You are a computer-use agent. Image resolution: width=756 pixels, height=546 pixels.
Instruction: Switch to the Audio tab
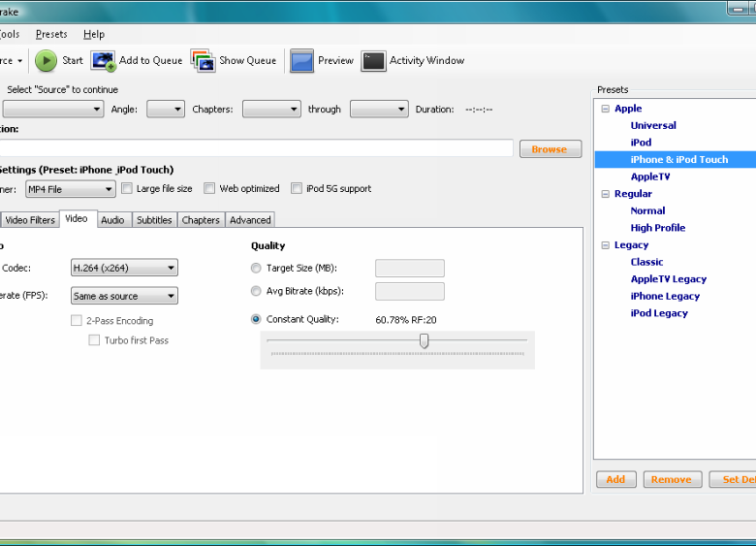(112, 220)
